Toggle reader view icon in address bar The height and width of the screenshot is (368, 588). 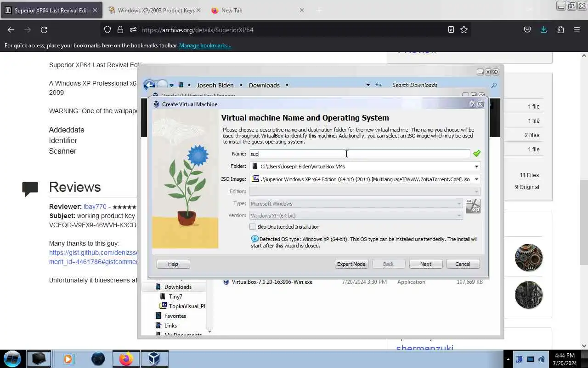[451, 29]
